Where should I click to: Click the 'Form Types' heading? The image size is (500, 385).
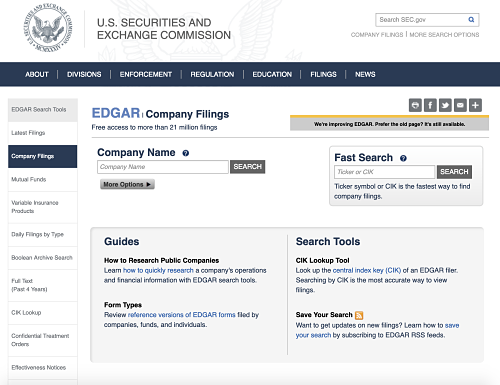(123, 305)
